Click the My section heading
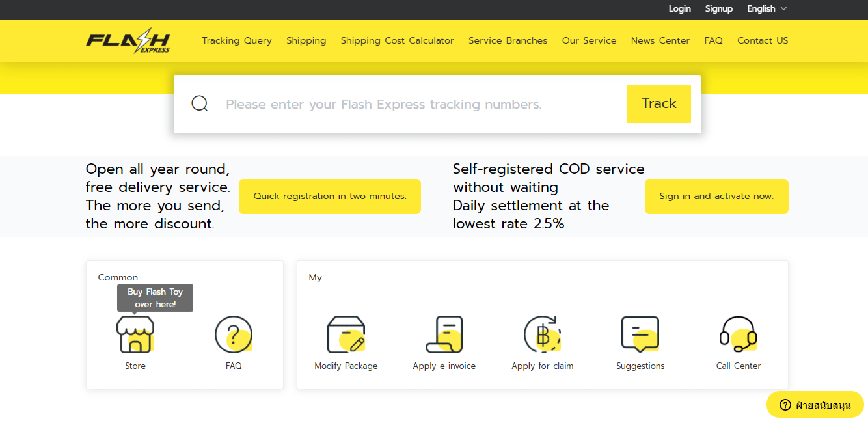 click(x=316, y=277)
